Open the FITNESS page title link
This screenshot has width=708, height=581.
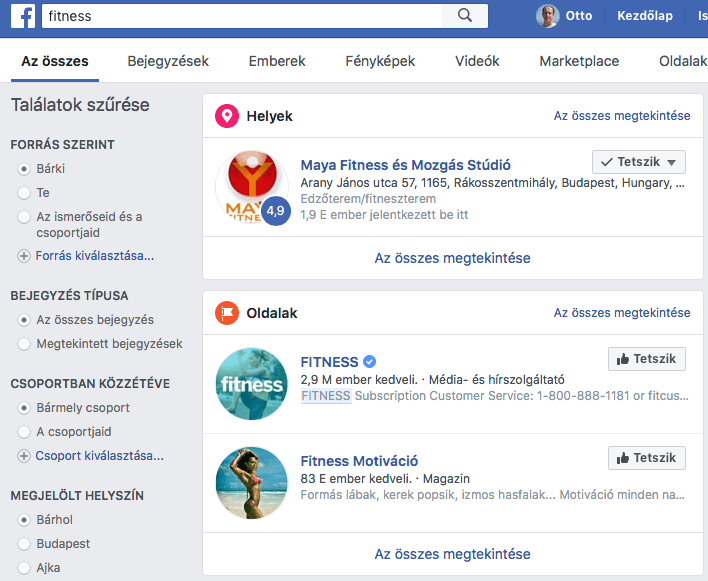click(329, 362)
